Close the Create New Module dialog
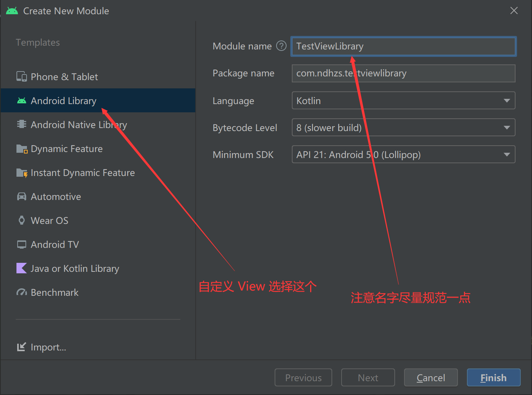The image size is (532, 395). pyautogui.click(x=514, y=10)
